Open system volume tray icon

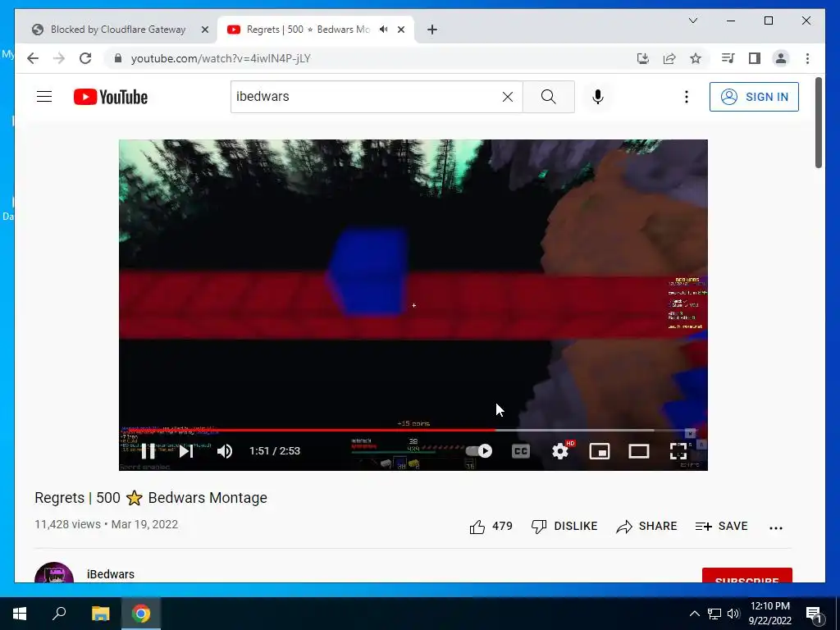[x=733, y=614]
